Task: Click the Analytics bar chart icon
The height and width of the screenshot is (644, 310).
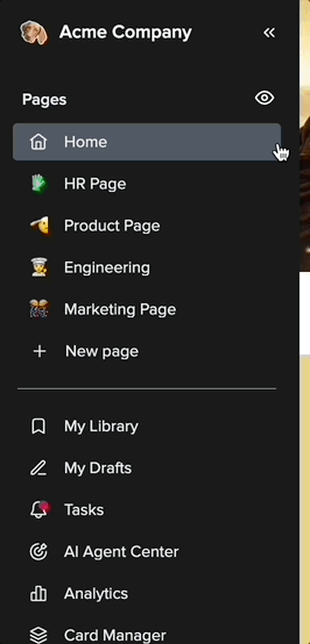Action: click(x=39, y=594)
